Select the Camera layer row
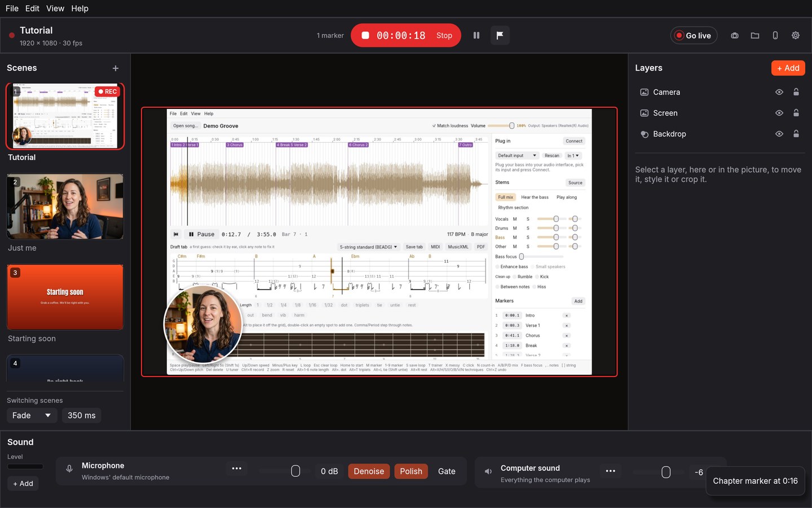This screenshot has height=508, width=812. [x=720, y=92]
